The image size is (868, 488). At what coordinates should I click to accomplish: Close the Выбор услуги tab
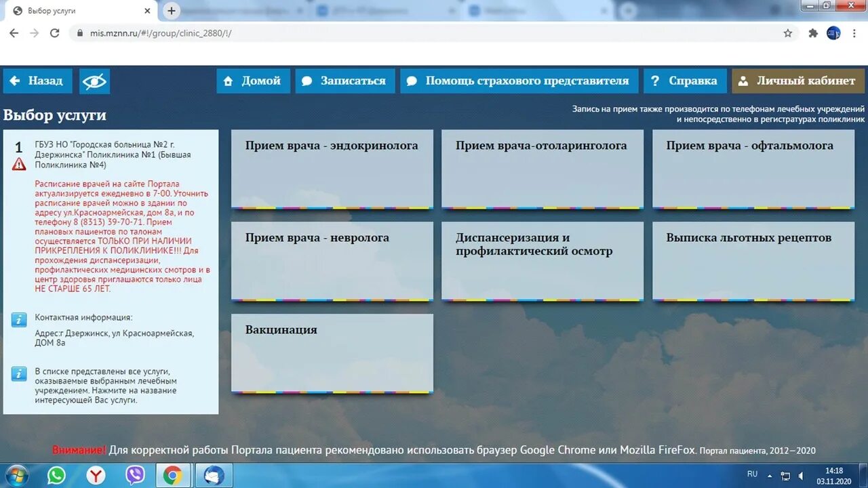point(148,11)
